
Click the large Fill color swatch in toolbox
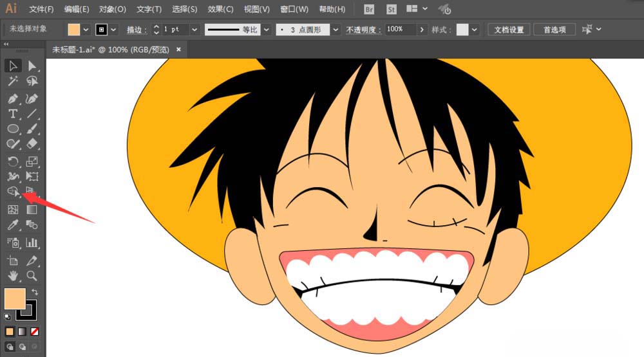(x=15, y=298)
